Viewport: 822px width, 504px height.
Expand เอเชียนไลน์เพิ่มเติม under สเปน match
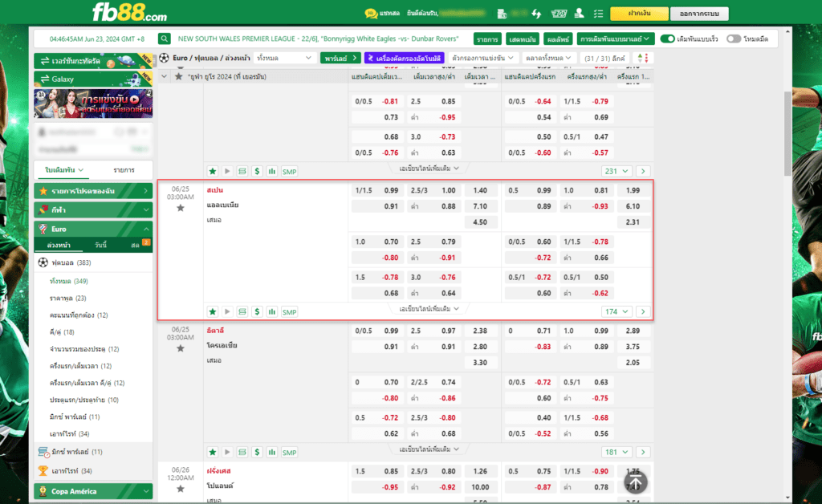(429, 309)
